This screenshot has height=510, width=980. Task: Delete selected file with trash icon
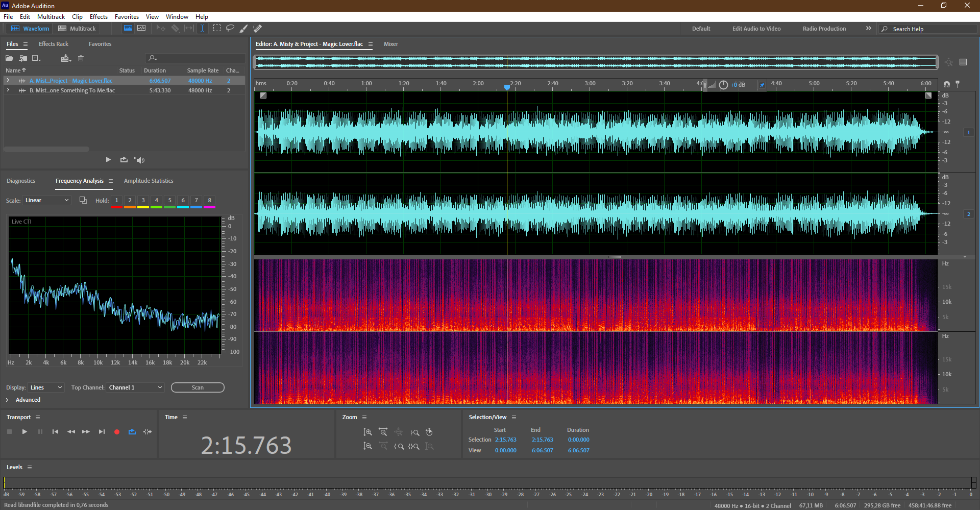pyautogui.click(x=81, y=58)
